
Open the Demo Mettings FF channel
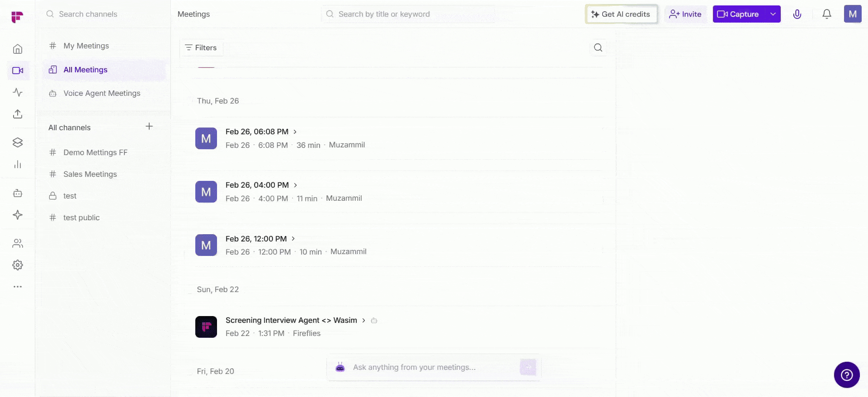coord(104,152)
